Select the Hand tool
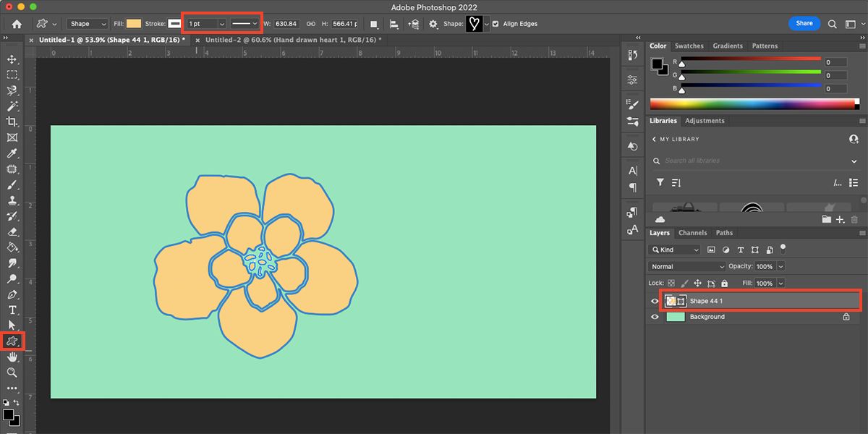The width and height of the screenshot is (868, 434). [12, 357]
